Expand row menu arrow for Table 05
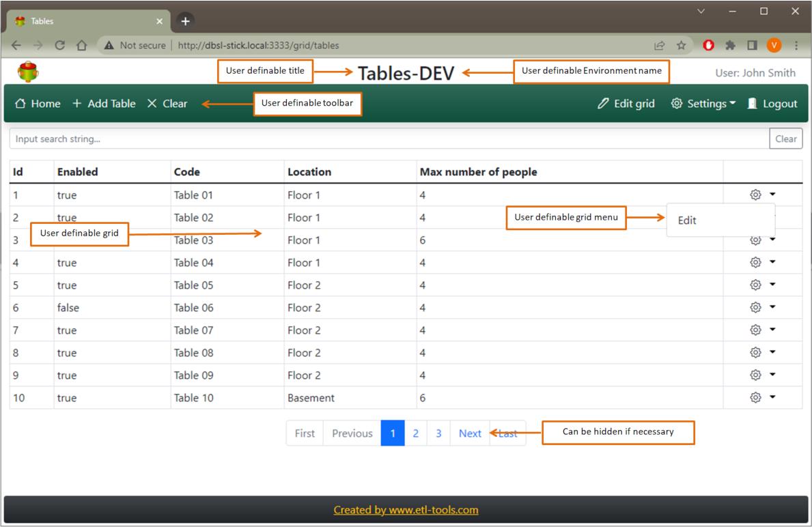The image size is (812, 527). (x=772, y=284)
